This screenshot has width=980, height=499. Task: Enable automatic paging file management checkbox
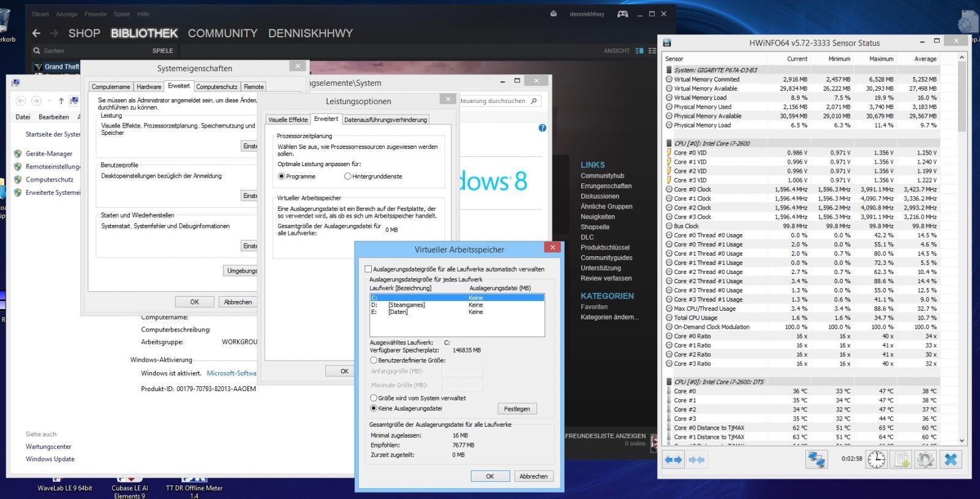tap(368, 269)
